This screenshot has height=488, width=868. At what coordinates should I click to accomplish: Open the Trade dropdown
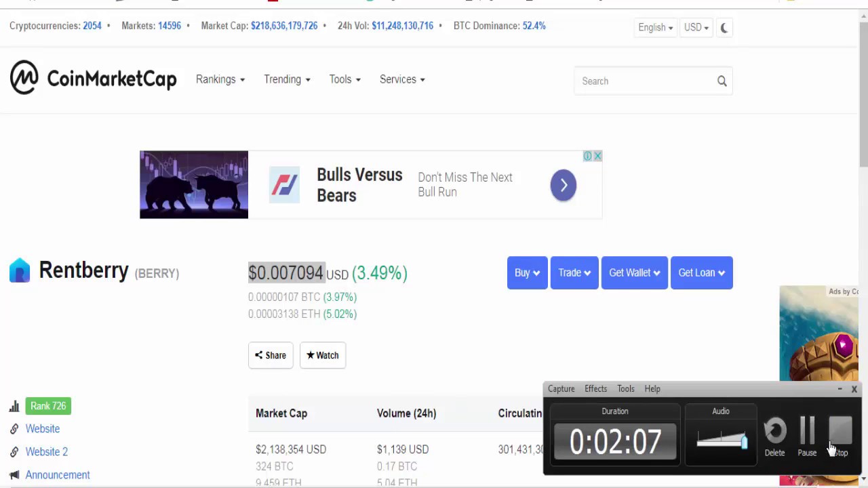coord(574,272)
